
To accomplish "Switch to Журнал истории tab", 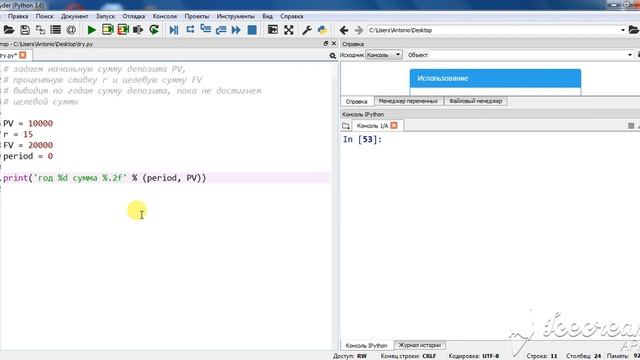I will (420, 345).
